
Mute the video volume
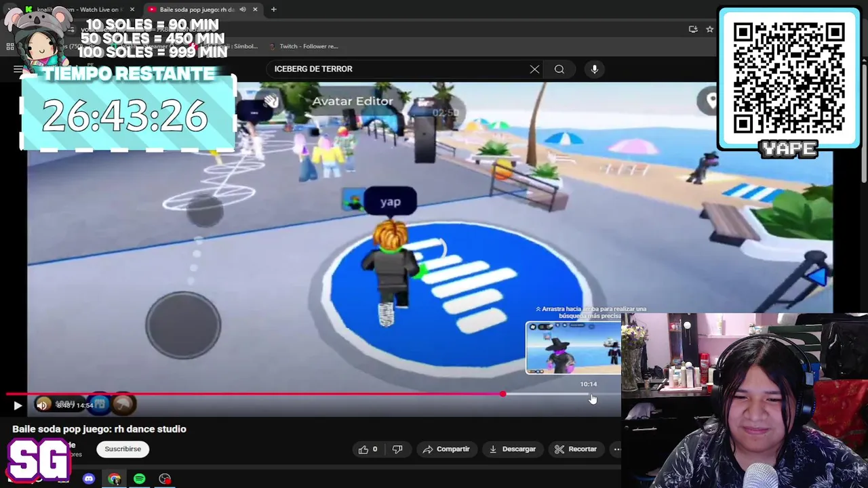[x=42, y=405]
